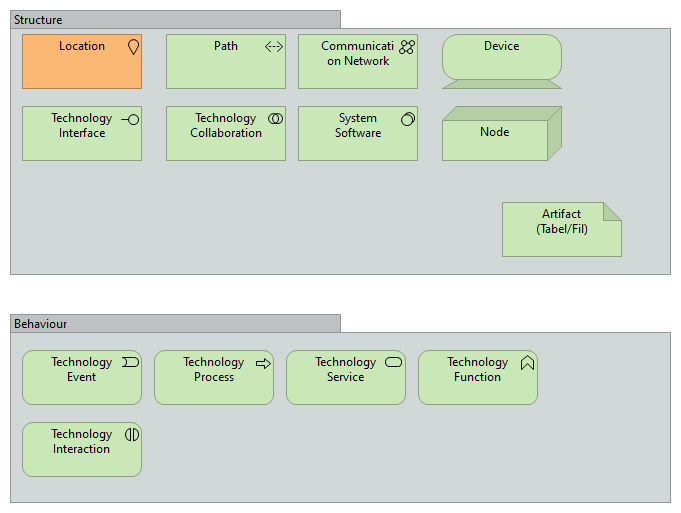Click the Communication Network element's node icon
Viewport: 681px width, 513px height.
click(407, 46)
